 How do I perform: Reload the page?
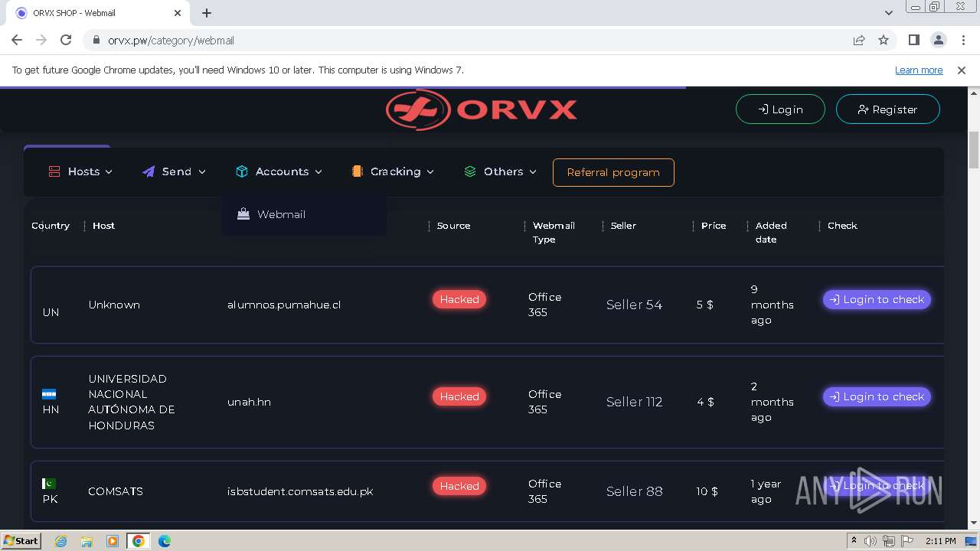click(x=66, y=40)
